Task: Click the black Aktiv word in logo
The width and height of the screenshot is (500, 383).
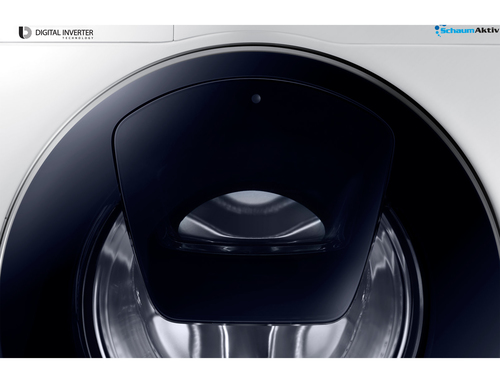Action: 487,30
